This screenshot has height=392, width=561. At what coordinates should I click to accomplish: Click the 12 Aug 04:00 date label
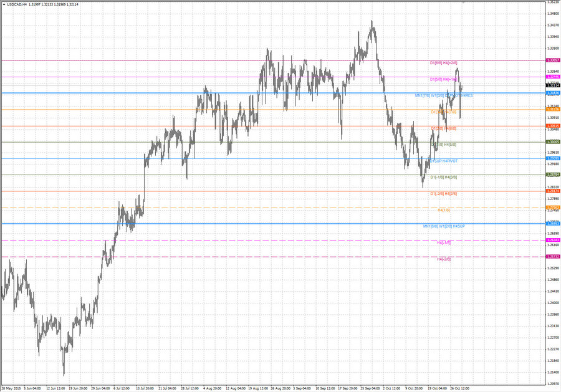click(x=236, y=388)
